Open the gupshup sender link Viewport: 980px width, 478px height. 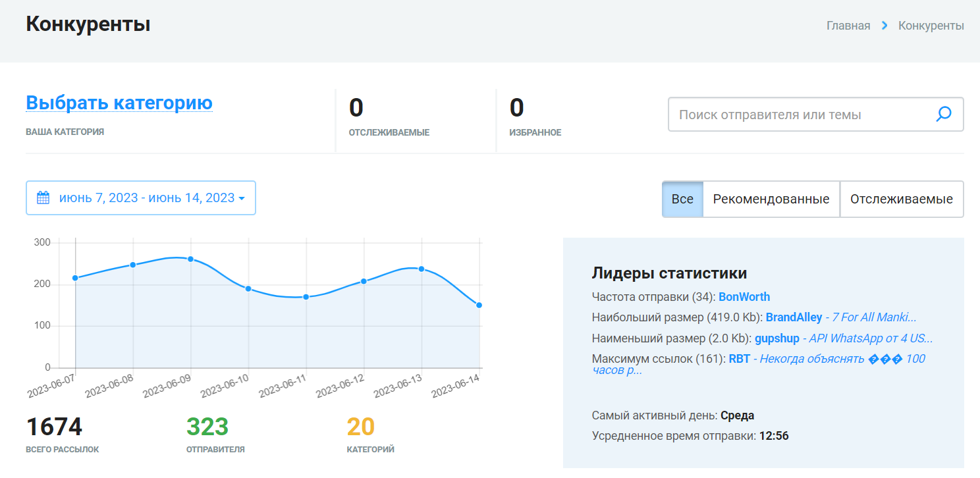777,338
